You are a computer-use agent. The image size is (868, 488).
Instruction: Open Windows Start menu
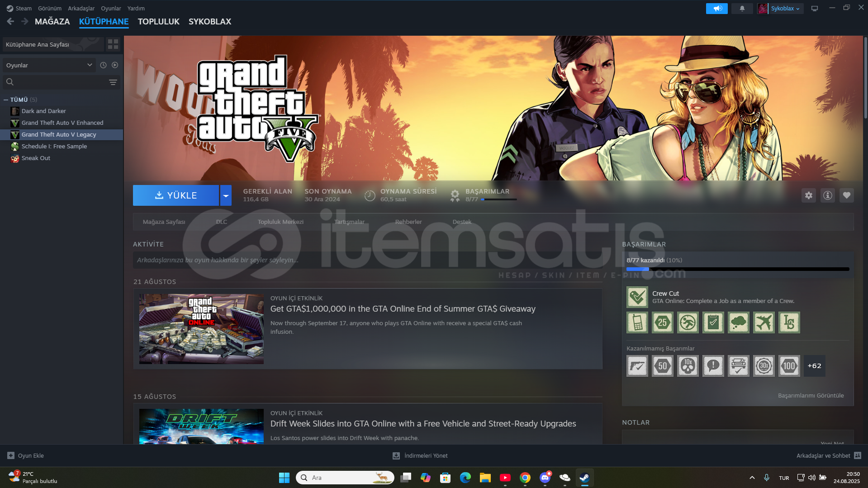[x=284, y=478]
